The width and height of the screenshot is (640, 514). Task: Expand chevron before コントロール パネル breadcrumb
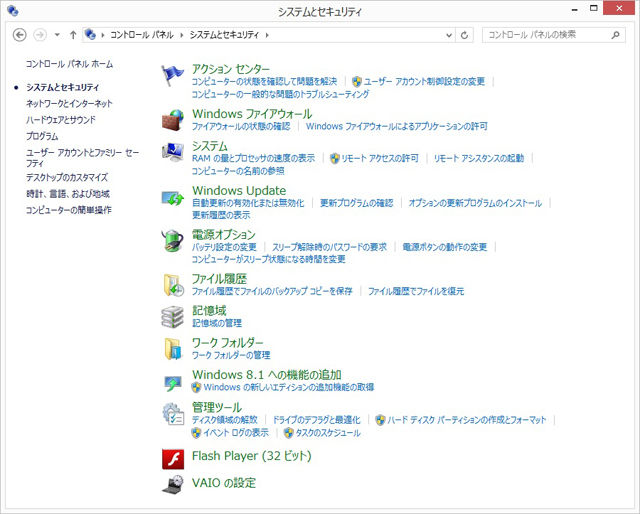102,35
